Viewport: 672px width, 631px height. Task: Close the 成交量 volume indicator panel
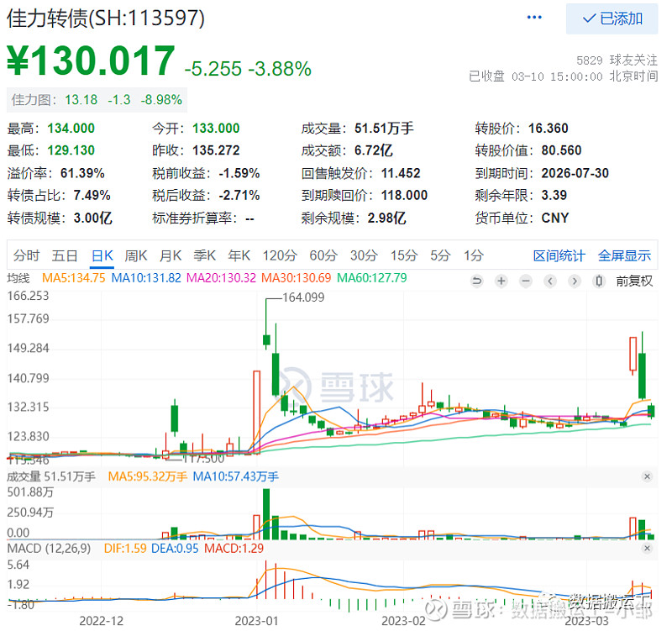pyautogui.click(x=647, y=476)
